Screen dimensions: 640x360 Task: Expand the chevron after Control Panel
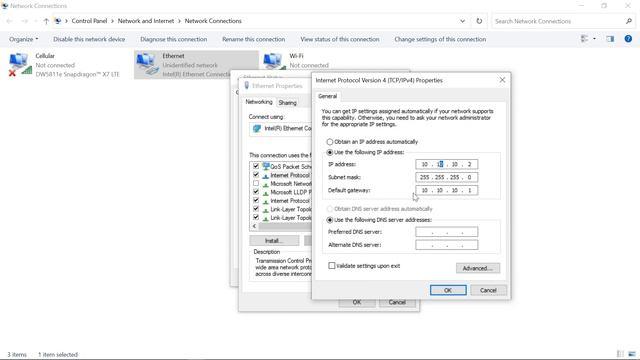click(112, 21)
